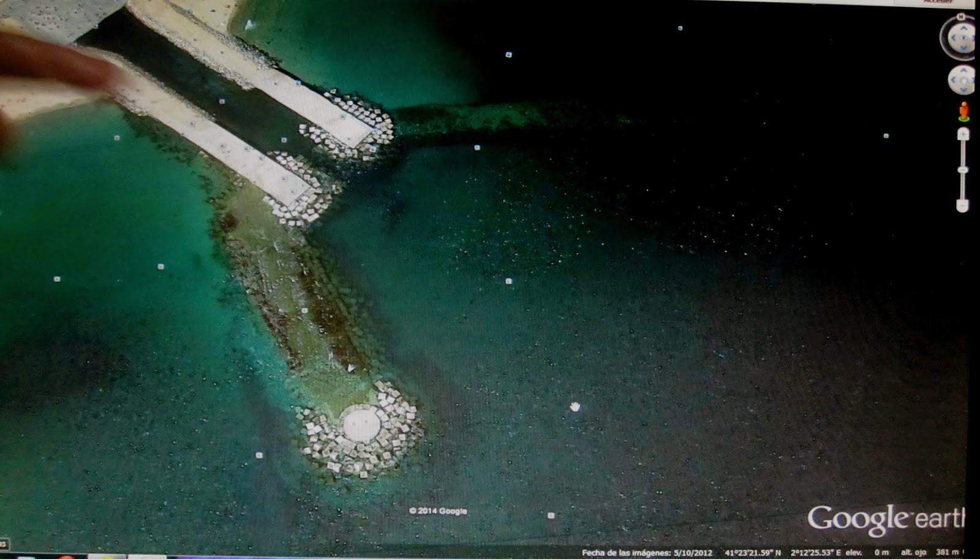Click the north 'N' compass marker
This screenshot has width=980, height=559.
pyautogui.click(x=961, y=17)
